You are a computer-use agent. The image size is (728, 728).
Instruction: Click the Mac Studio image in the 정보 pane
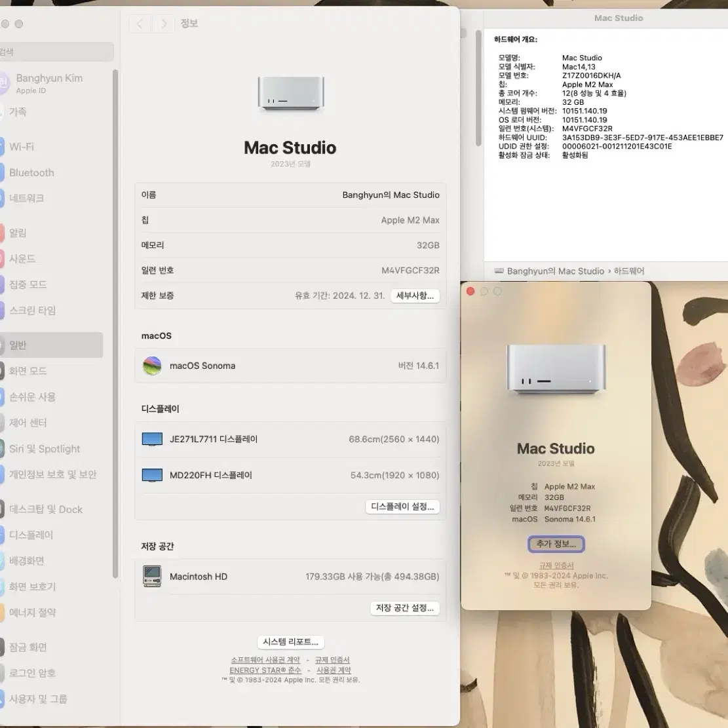[291, 94]
